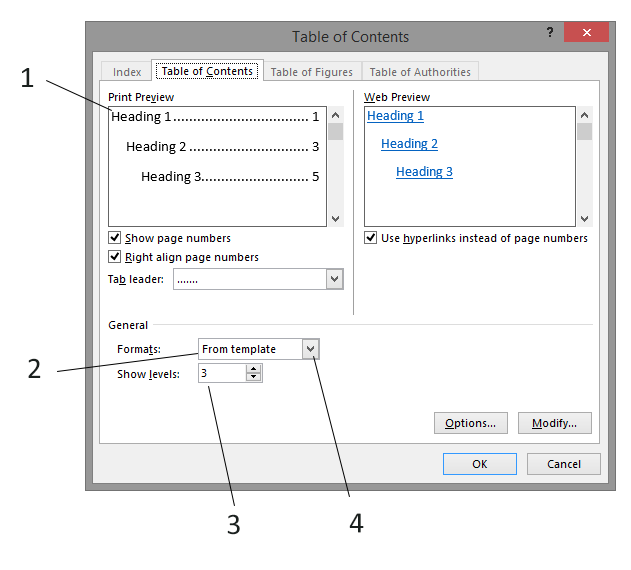Toggle Show page numbers checkbox
The image size is (631, 570).
[x=114, y=238]
